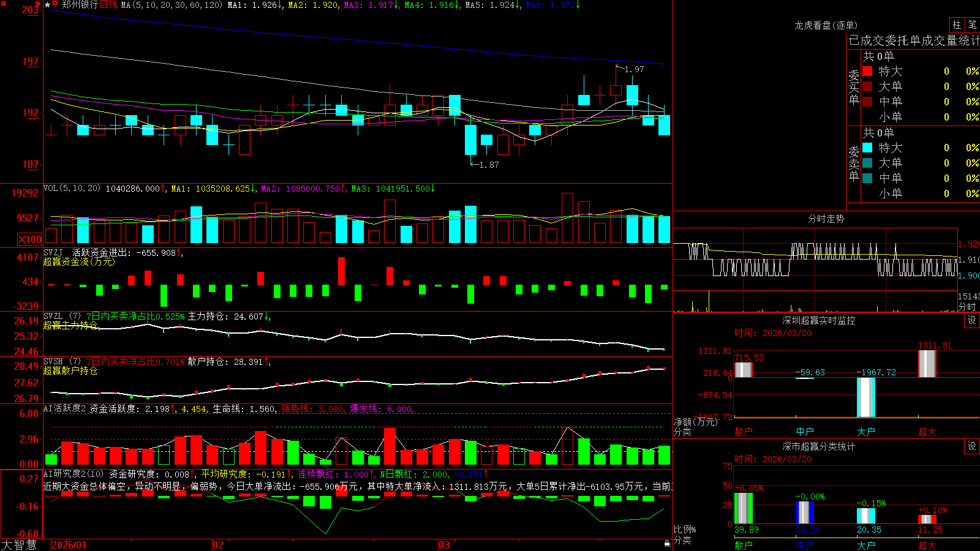Click the 大户 20.35 proportion bar
This screenshot has width=980, height=551.
point(865,515)
